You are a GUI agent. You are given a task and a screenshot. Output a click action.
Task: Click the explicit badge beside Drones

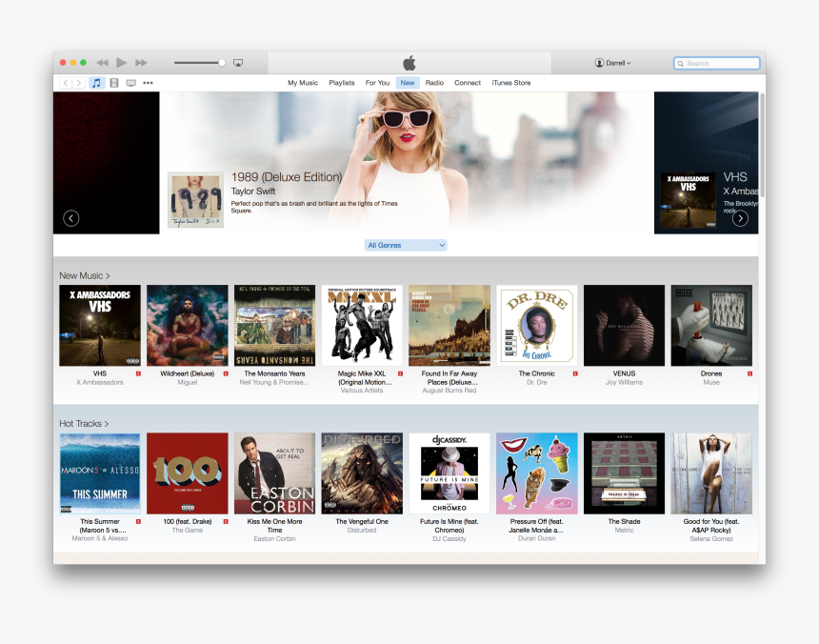(x=749, y=373)
